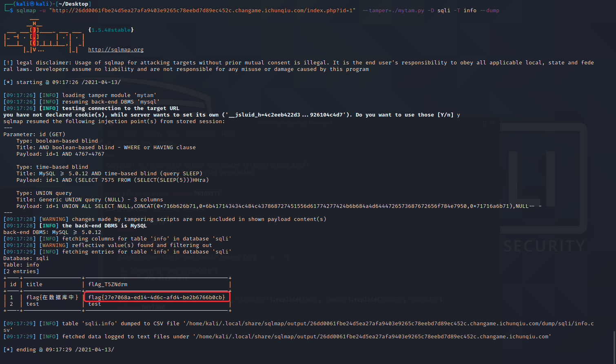Click "resuming back-end DBMS 'mysql'" line
Screen dimensions: 616x364
coord(82,102)
